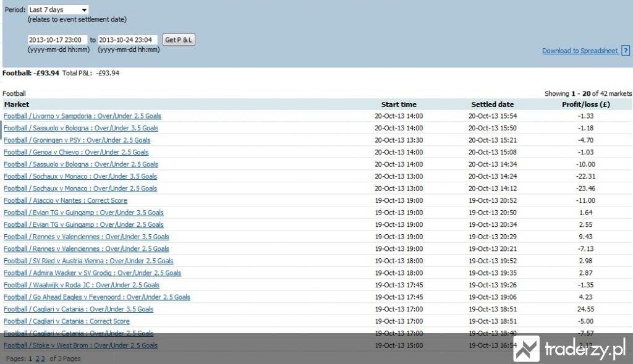Click the profit value 24.55

tap(586, 310)
